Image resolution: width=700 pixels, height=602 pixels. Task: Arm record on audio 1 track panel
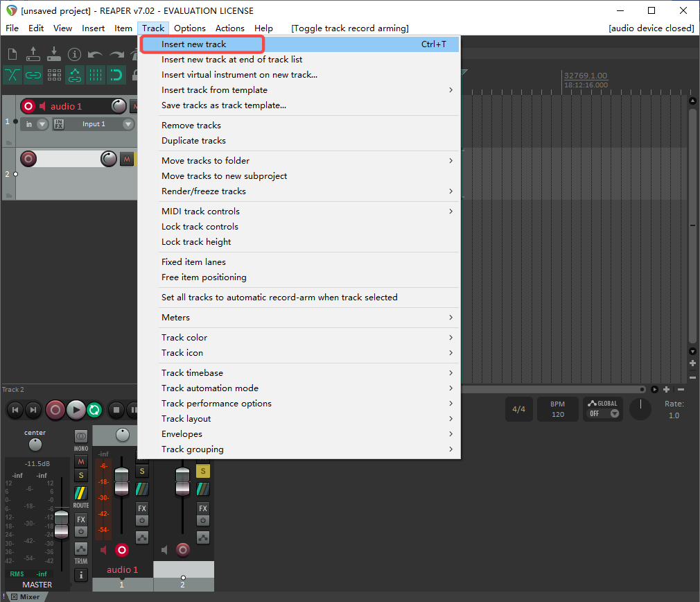28,106
